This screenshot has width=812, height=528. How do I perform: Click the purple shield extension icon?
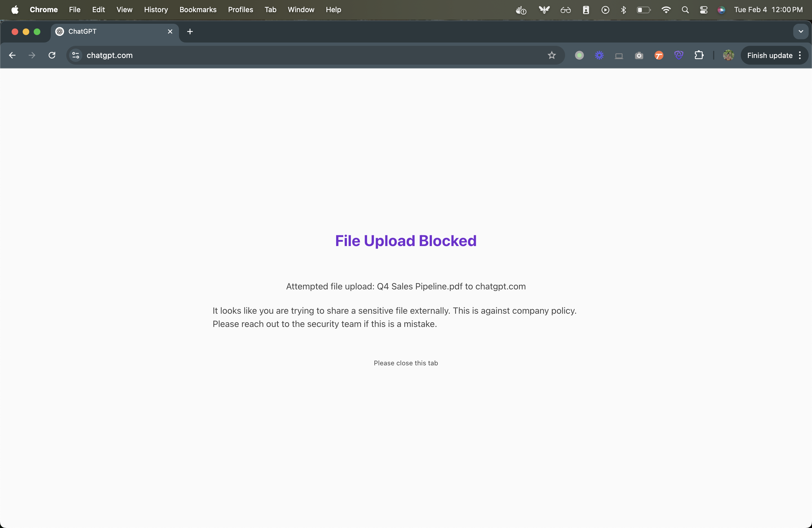[x=679, y=55]
